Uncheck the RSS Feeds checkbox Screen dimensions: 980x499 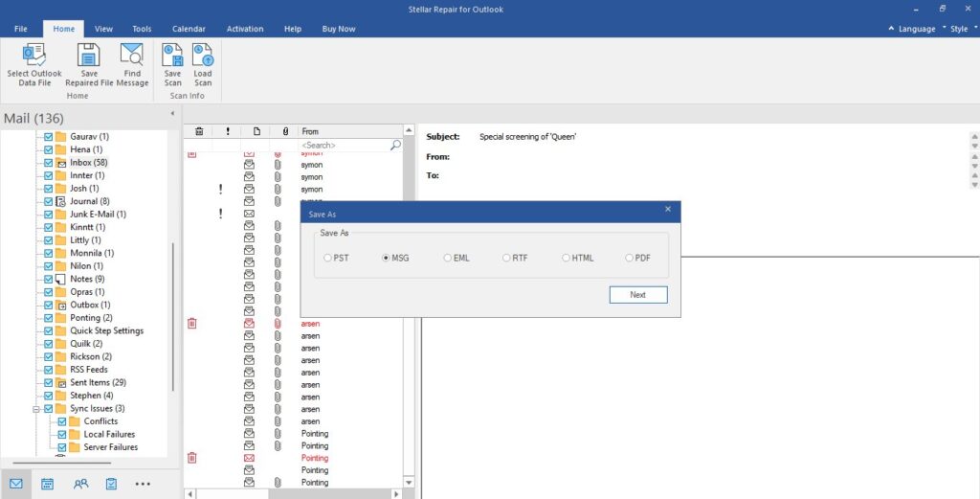[x=48, y=370]
